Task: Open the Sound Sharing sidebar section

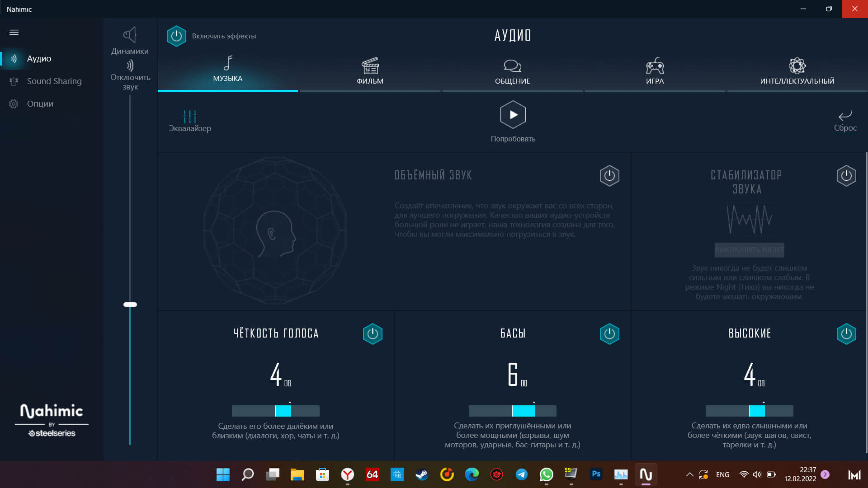Action: point(54,81)
